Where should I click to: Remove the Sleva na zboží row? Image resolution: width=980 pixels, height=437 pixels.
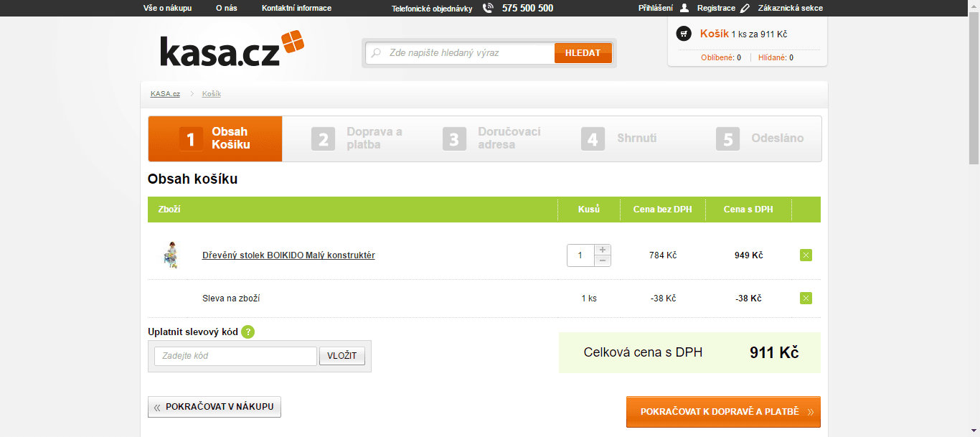tap(806, 298)
